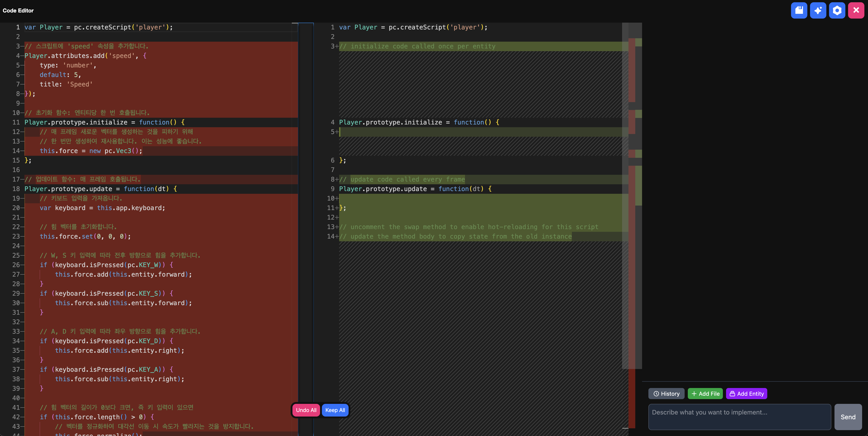Click the red deleted this.force line
The width and height of the screenshot is (868, 436).
click(x=91, y=151)
